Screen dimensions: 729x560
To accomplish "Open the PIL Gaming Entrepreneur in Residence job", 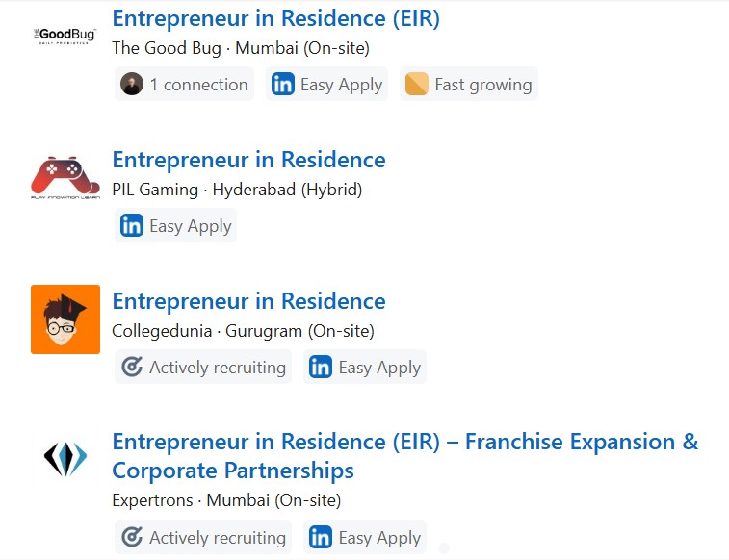I will 248,160.
